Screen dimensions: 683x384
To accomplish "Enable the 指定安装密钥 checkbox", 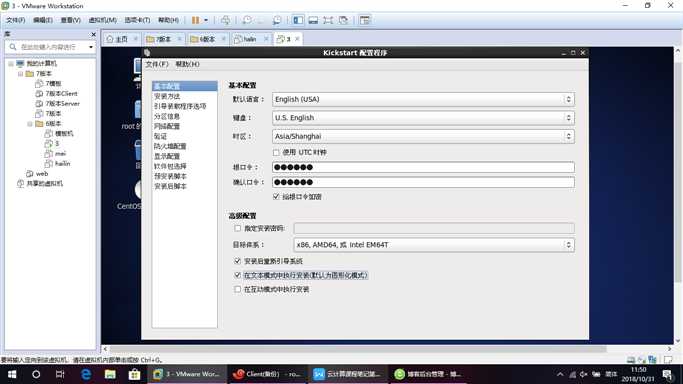I will pyautogui.click(x=237, y=228).
